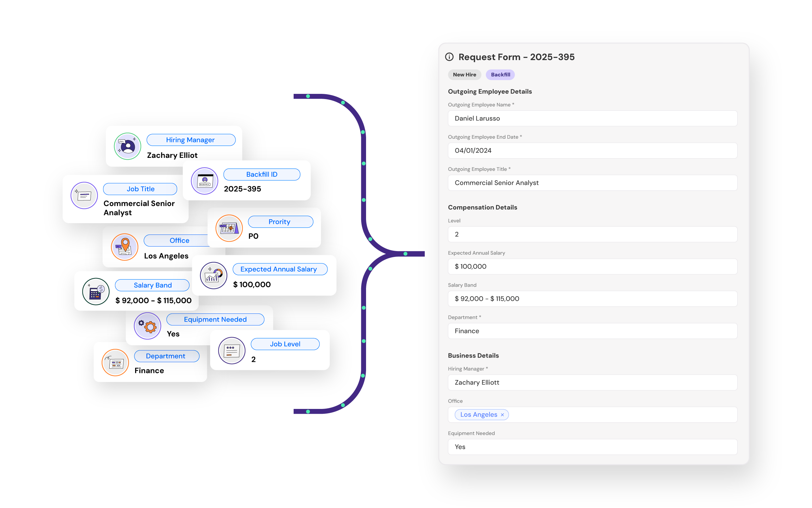The height and width of the screenshot is (508, 812).
Task: Open the Office selection field
Action: click(622, 414)
